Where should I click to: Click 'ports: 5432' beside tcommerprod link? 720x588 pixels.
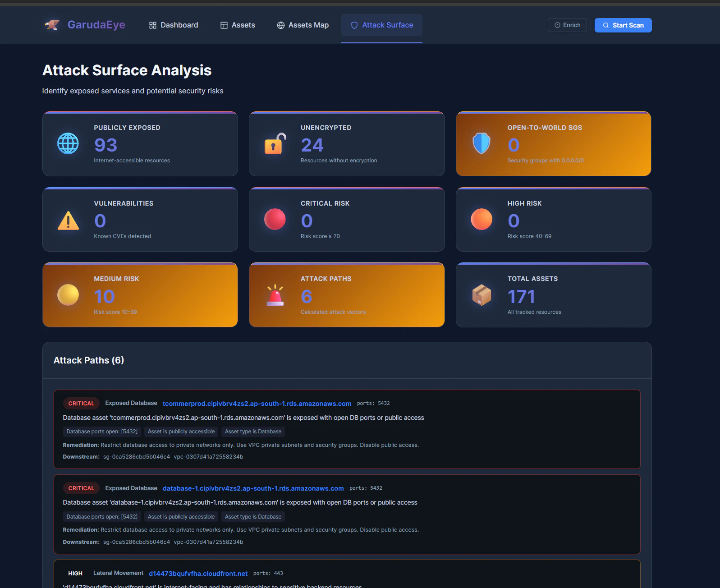373,404
